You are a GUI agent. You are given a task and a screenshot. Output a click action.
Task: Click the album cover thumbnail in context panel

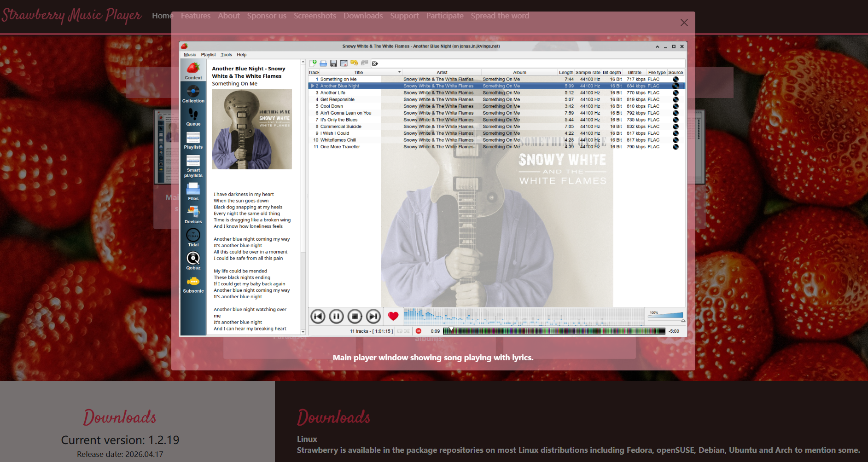(252, 129)
